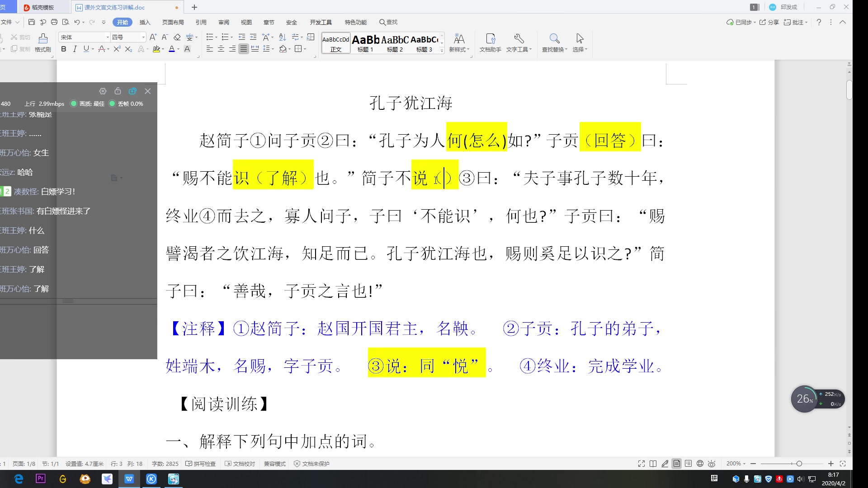
Task: Toggle bold formatting on selected text
Action: [63, 49]
